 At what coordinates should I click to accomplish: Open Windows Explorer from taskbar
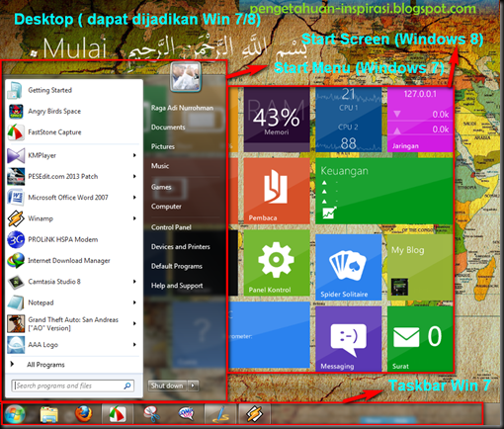pyautogui.click(x=48, y=414)
